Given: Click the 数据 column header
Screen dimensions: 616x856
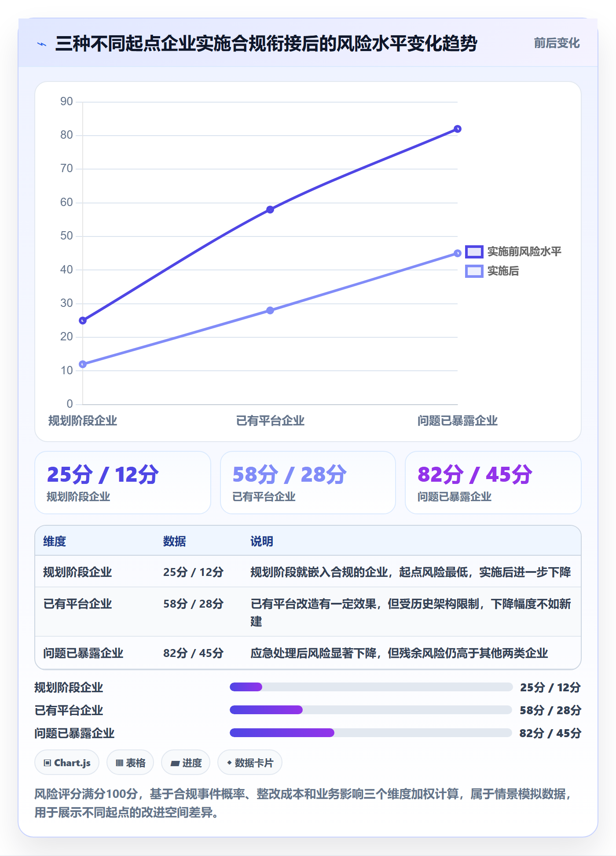Looking at the screenshot, I should pyautogui.click(x=175, y=541).
